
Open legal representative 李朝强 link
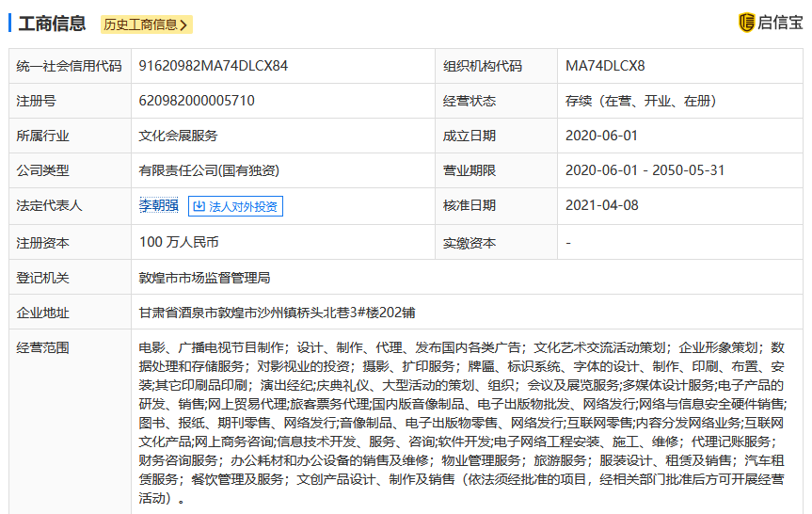[x=158, y=205]
